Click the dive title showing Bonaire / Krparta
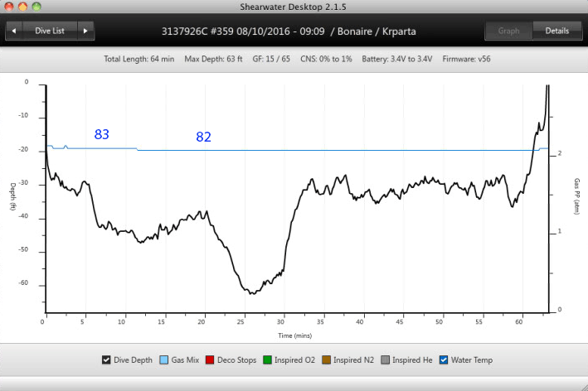The height and width of the screenshot is (391, 588). point(291,31)
